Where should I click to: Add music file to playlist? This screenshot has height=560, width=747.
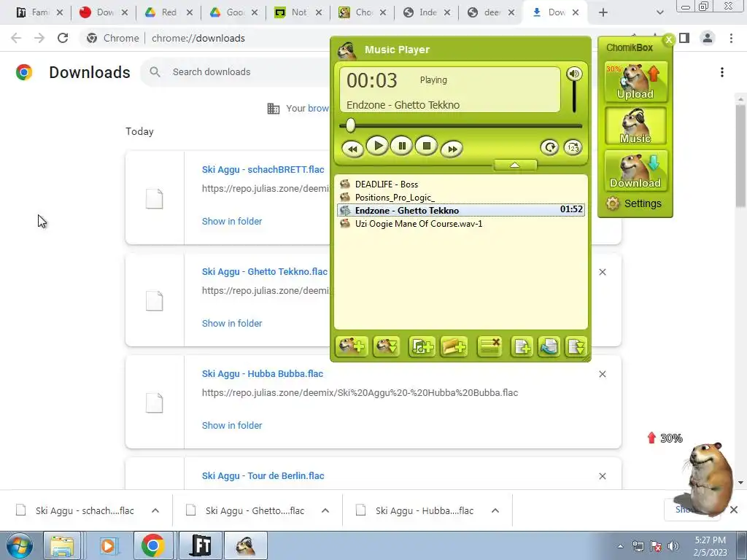pyautogui.click(x=422, y=346)
